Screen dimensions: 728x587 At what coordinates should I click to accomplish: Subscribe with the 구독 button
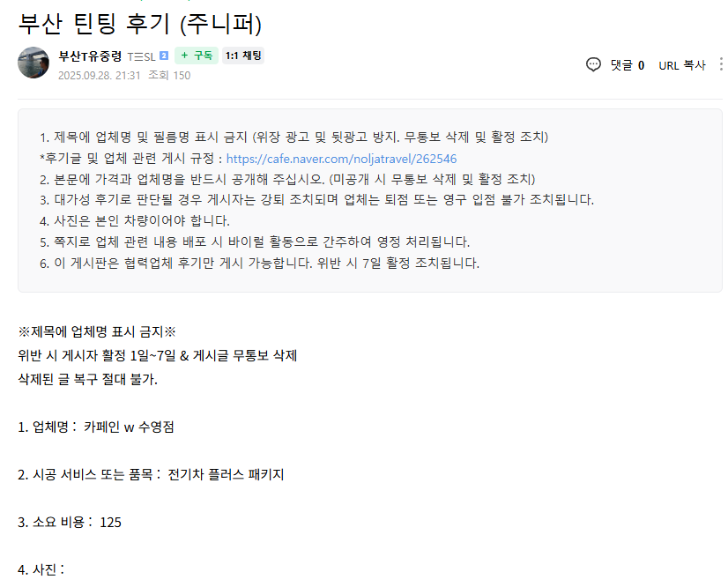point(197,56)
